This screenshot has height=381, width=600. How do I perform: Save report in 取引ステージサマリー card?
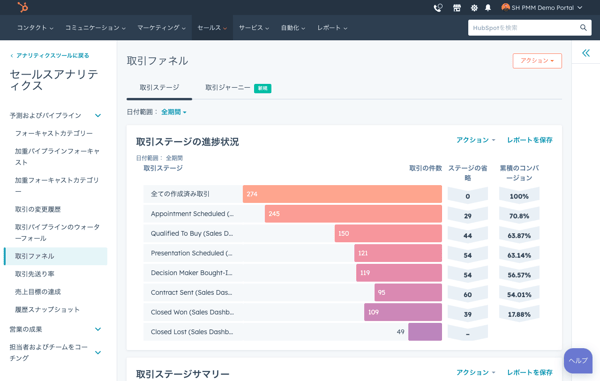tap(530, 372)
